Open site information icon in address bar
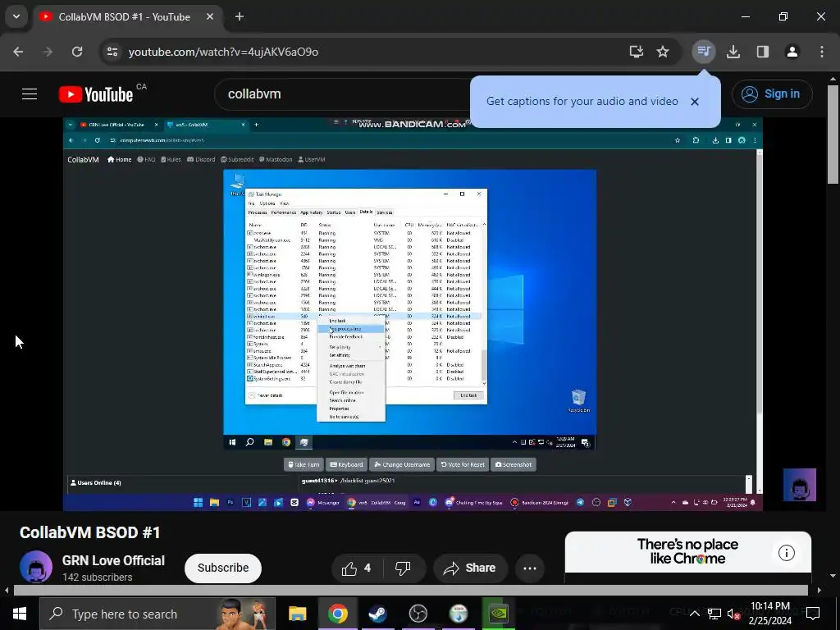 click(x=112, y=52)
